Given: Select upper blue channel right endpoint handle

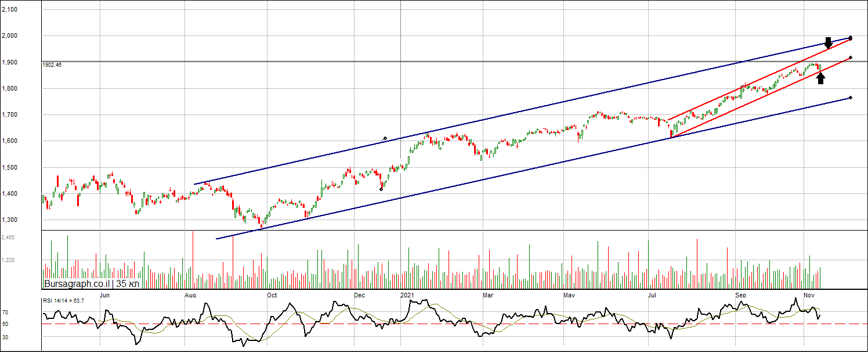Looking at the screenshot, I should click(850, 38).
